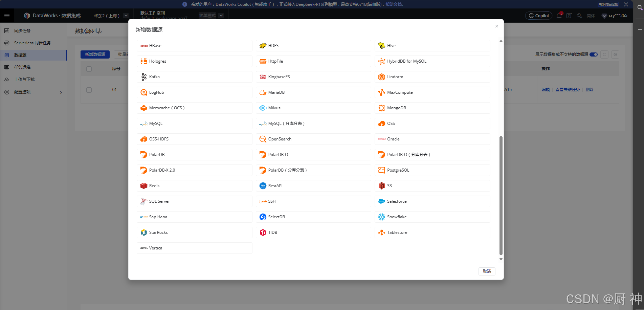Select the Vertica data source

pyautogui.click(x=195, y=248)
